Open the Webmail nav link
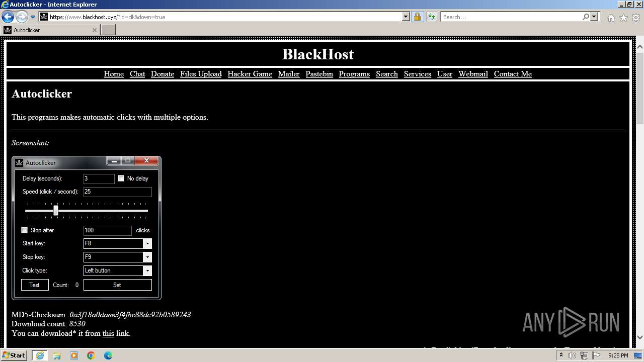The width and height of the screenshot is (644, 362). pos(473,74)
